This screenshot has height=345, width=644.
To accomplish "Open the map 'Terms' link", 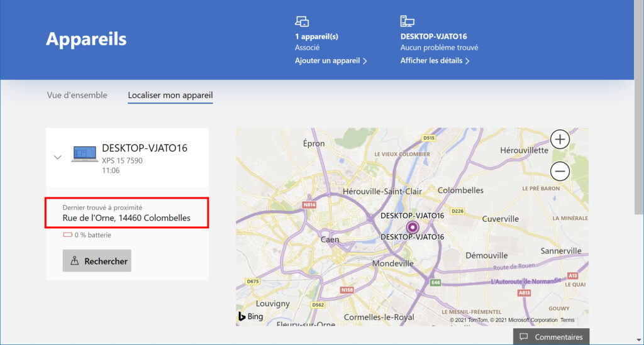I will 567,320.
